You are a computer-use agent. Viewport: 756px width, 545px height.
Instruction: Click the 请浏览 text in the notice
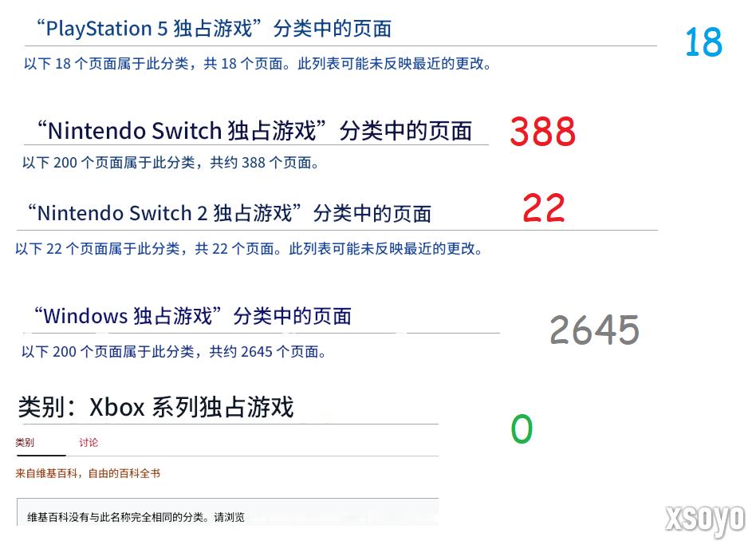pos(229,517)
